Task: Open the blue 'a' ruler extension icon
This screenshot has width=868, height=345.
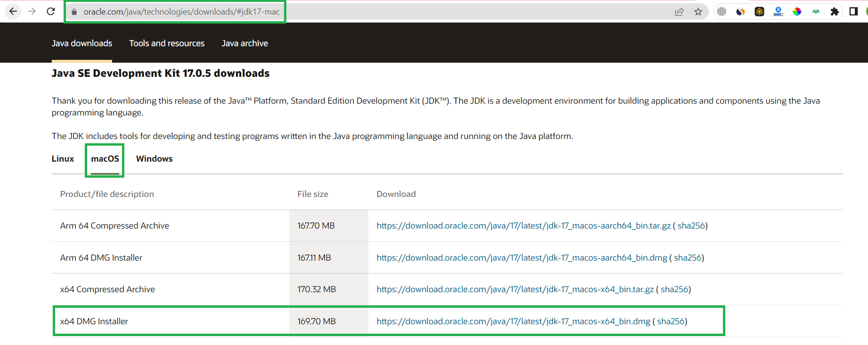Action: 778,12
